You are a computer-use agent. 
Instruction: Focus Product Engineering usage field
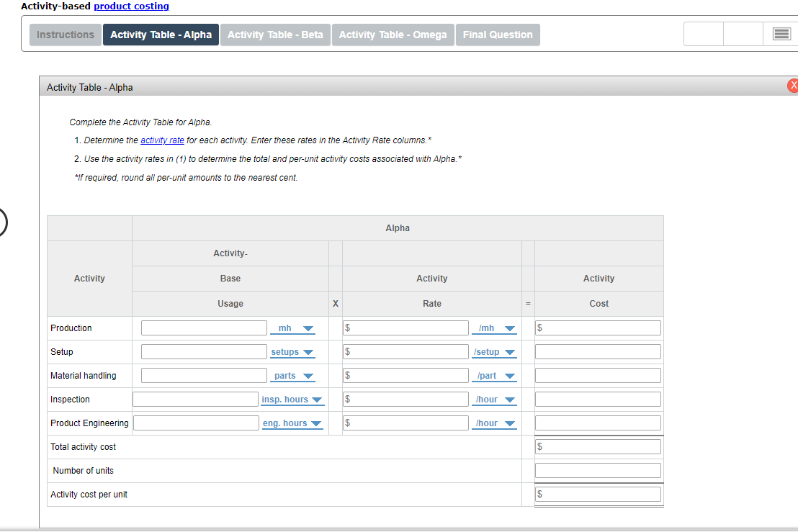coord(196,423)
